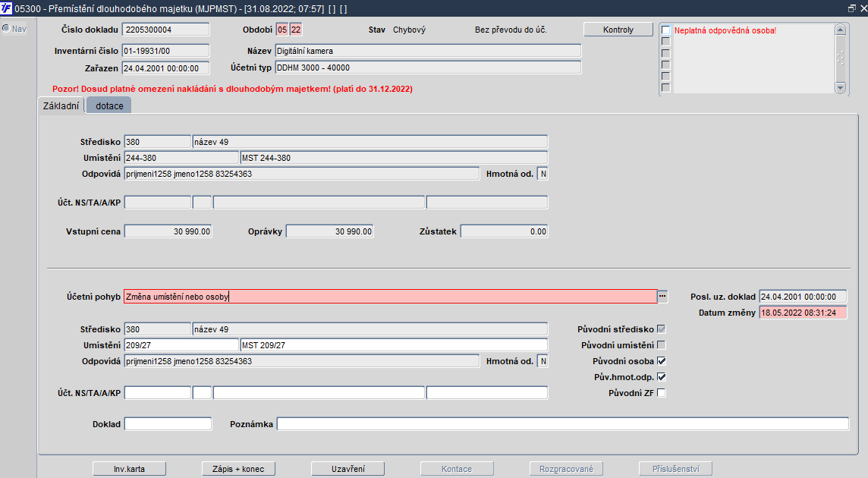Click Vstupní cena field 30 990.00
The height and width of the screenshot is (478, 868).
[168, 231]
